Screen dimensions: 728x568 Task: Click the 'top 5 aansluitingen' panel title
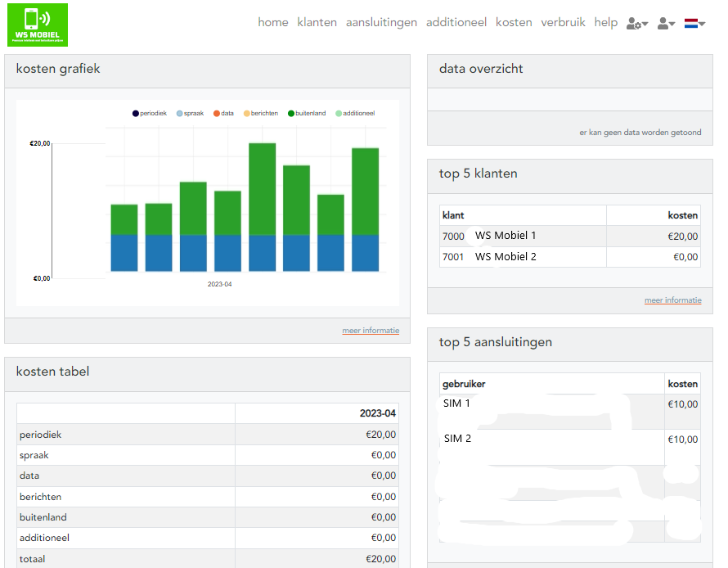click(496, 342)
